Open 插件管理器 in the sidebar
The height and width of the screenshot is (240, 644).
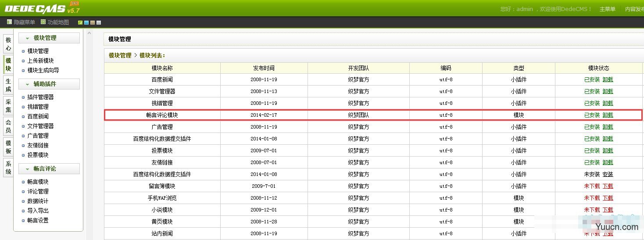(x=40, y=97)
